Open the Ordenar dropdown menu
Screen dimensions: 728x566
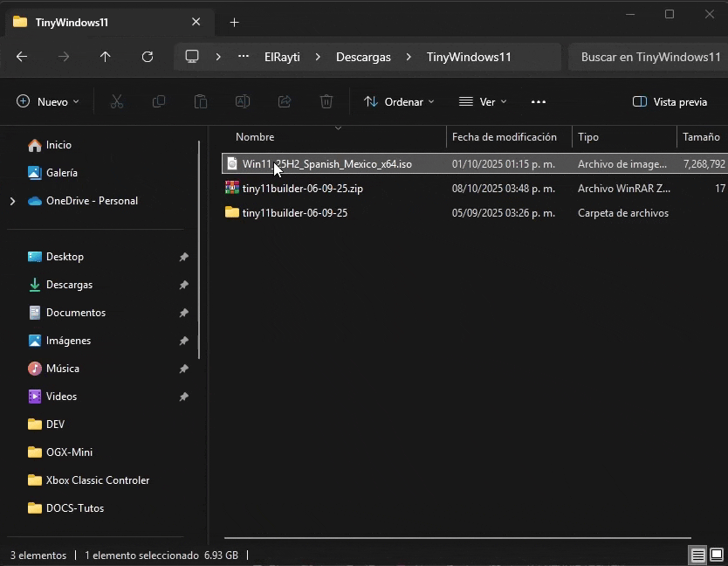click(x=399, y=102)
